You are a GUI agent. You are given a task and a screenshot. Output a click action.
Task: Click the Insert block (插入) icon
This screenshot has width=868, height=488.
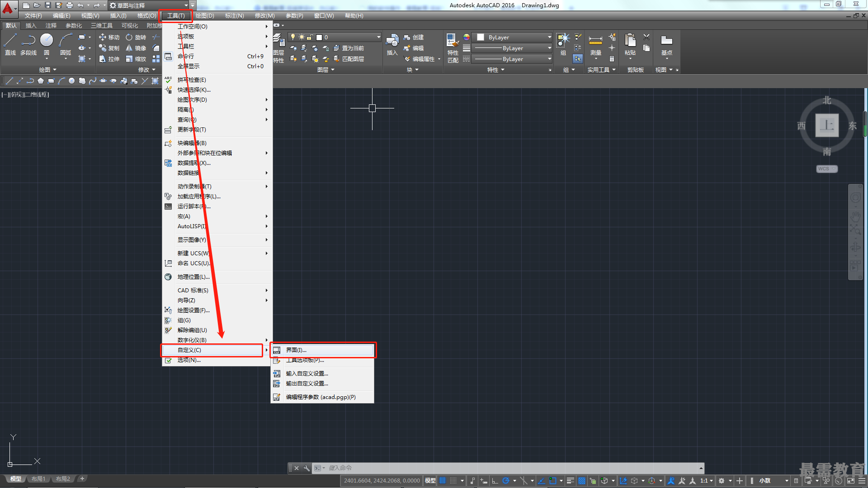pyautogui.click(x=392, y=45)
